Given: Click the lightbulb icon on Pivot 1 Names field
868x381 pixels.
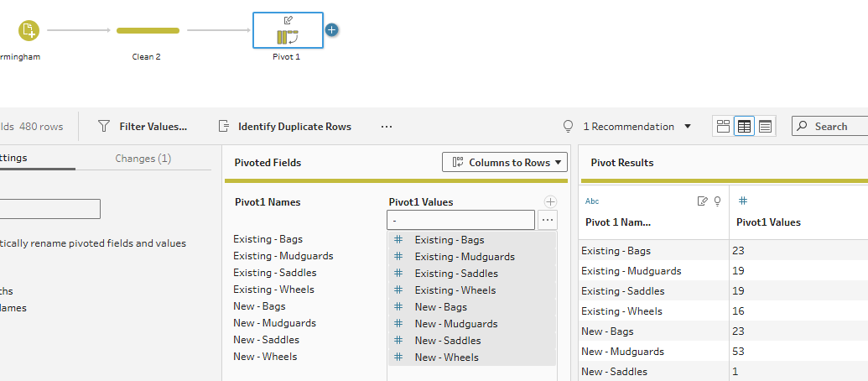Looking at the screenshot, I should [717, 201].
